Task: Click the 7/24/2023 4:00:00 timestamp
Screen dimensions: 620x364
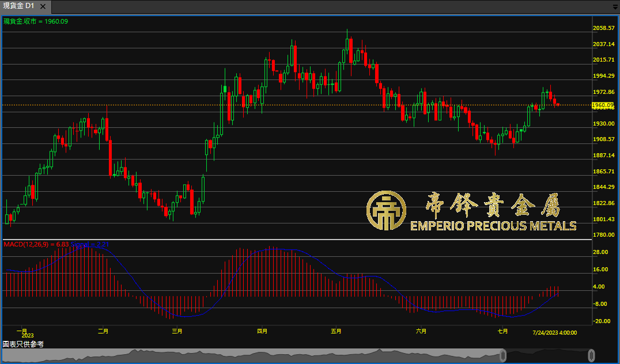Action: 555,333
